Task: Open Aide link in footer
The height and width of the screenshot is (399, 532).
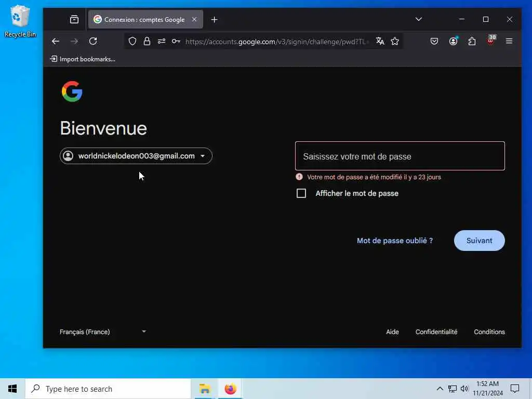Action: (392, 332)
